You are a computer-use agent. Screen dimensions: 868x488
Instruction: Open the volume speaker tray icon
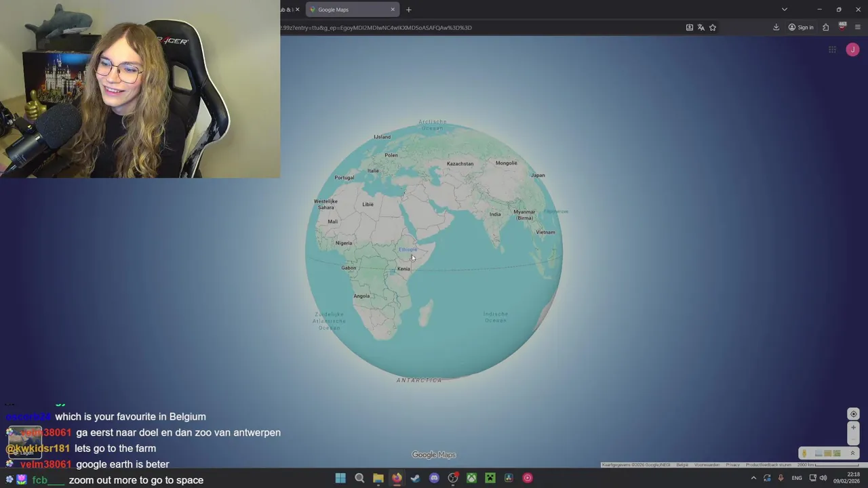(x=823, y=478)
